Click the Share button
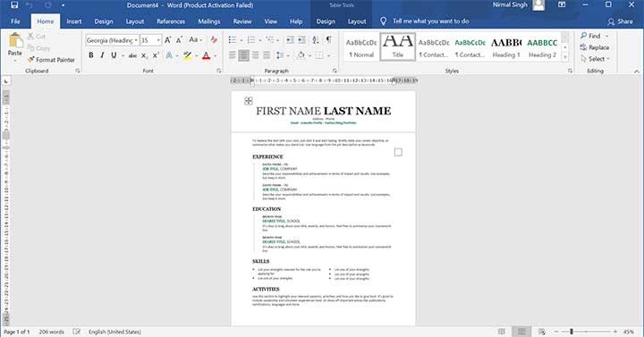The height and width of the screenshot is (337, 644). click(620, 21)
